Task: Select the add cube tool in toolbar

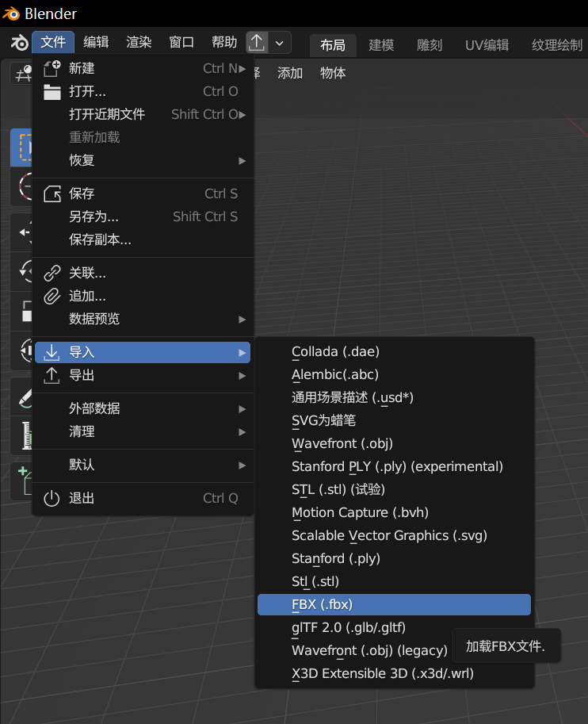Action: pos(22,482)
